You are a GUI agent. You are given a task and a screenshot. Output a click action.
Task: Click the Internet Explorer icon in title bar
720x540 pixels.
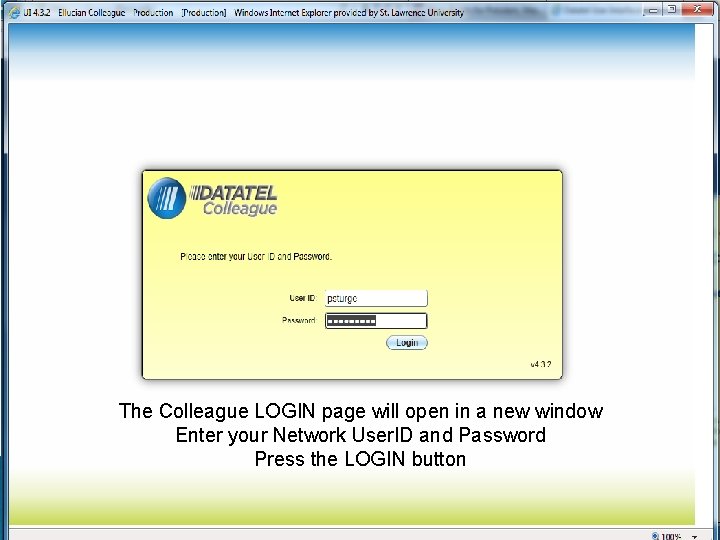point(15,12)
